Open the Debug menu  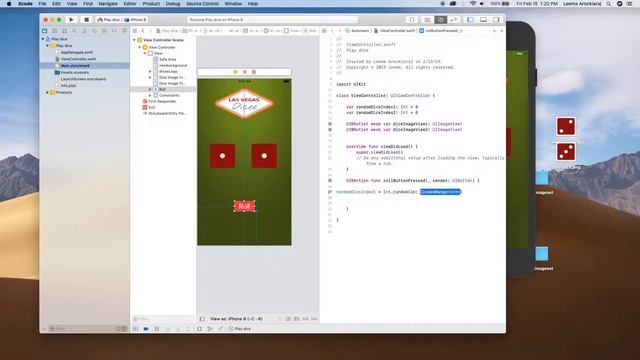click(x=173, y=4)
